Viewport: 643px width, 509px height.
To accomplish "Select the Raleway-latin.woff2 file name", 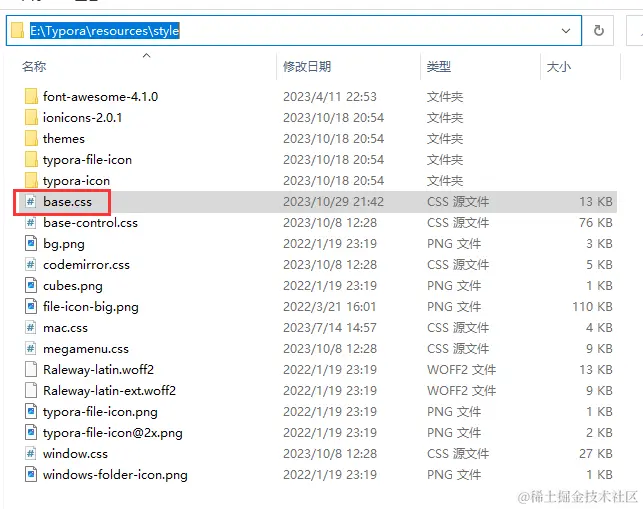I will (98, 370).
